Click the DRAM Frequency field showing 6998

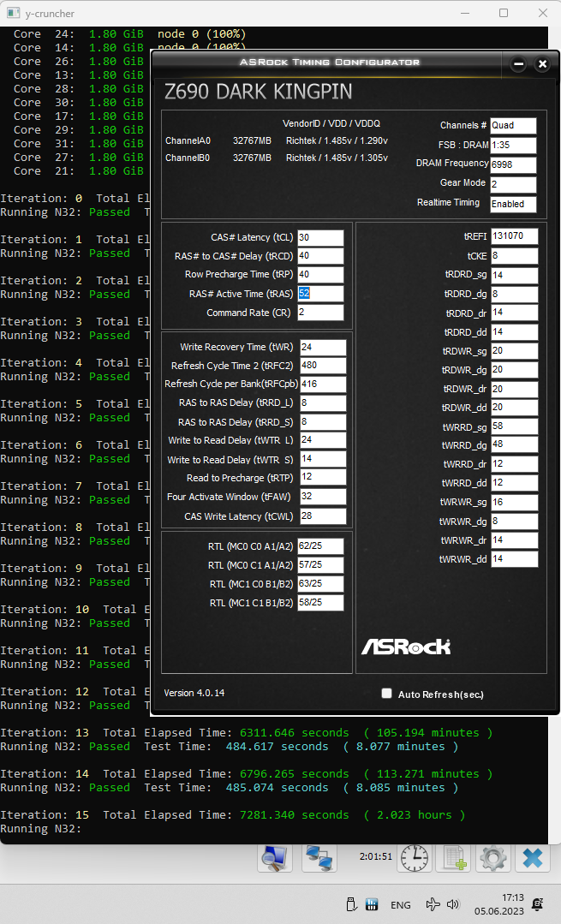point(513,165)
